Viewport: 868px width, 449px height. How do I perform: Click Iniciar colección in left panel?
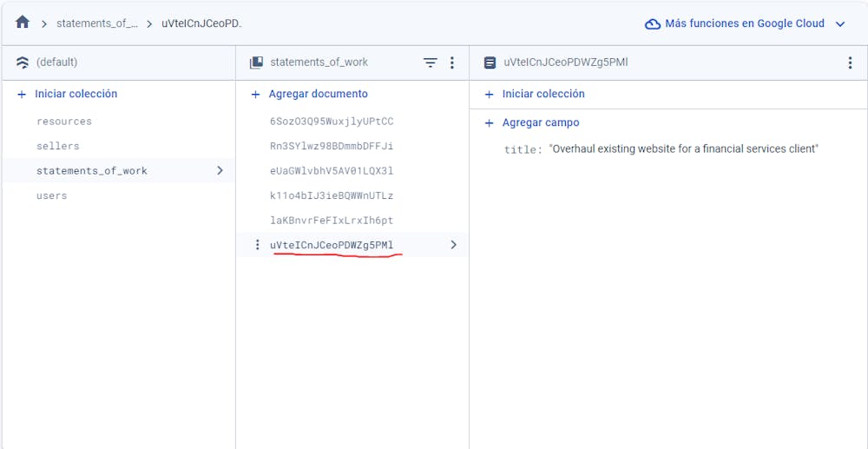tap(76, 94)
